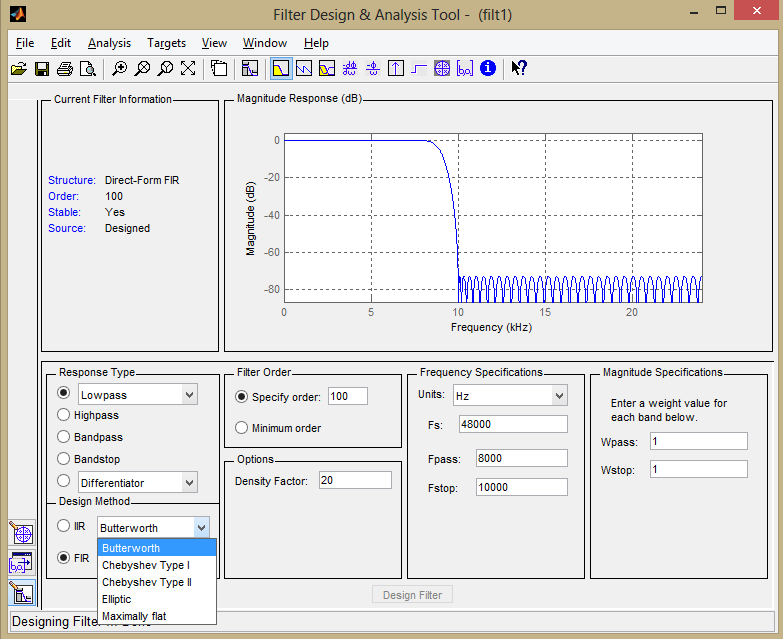The height and width of the screenshot is (639, 783).
Task: Show group delay response
Action: click(x=350, y=68)
